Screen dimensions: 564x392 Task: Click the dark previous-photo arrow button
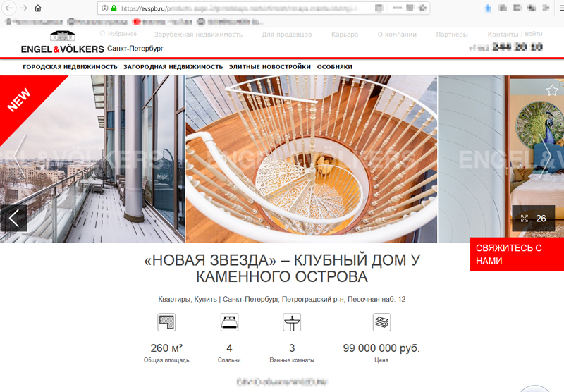(13, 219)
